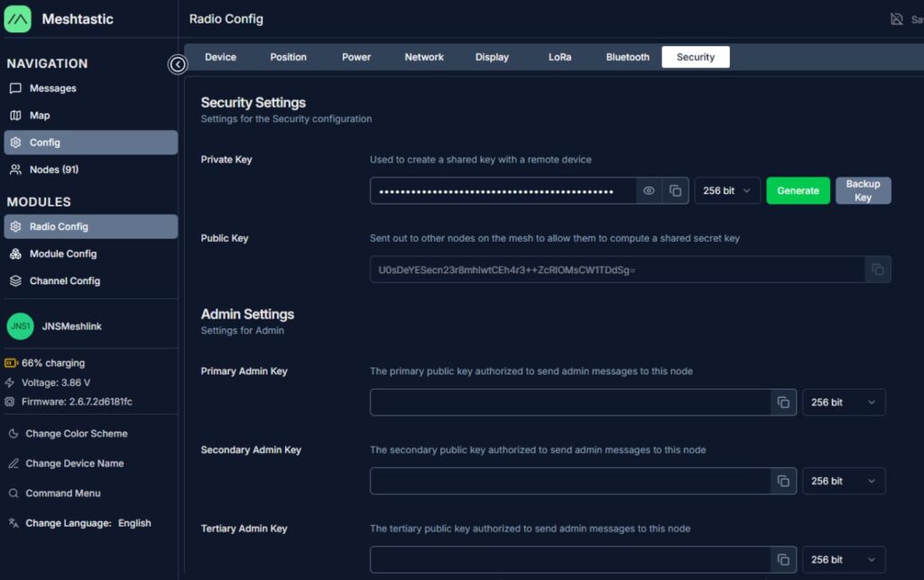
Task: Toggle private key visibility with eye icon
Action: [x=649, y=190]
